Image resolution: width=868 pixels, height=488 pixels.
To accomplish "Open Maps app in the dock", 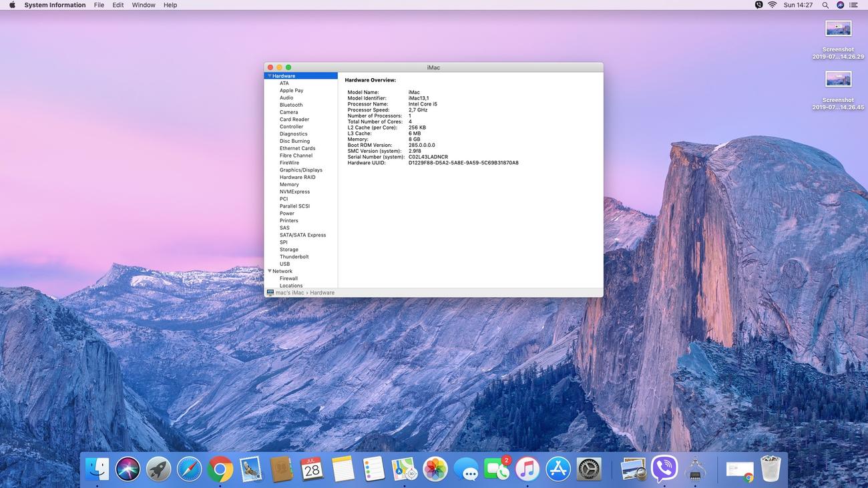I will point(404,469).
